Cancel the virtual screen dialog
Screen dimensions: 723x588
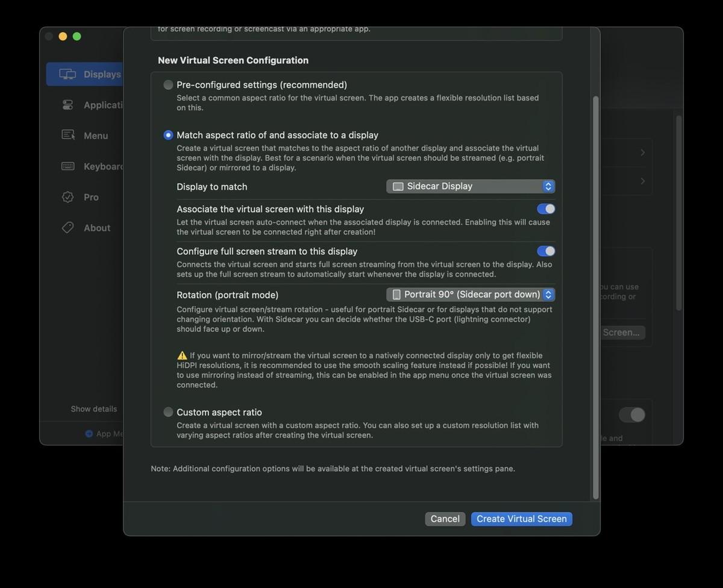[445, 519]
